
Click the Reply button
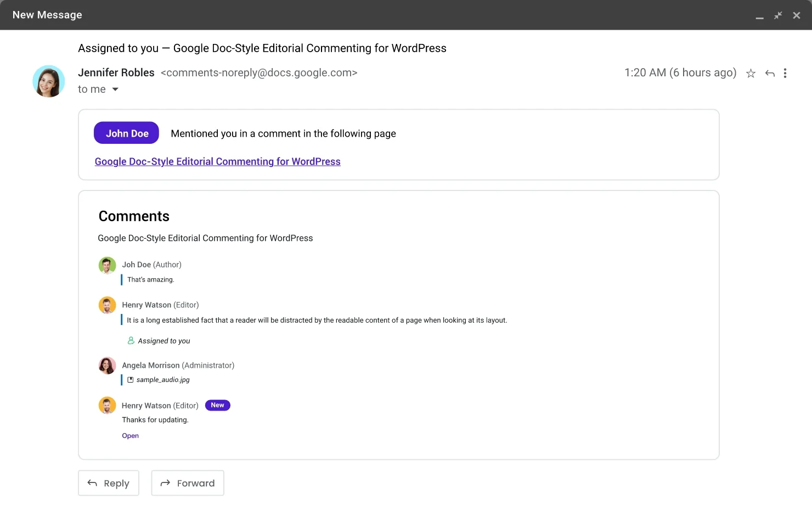tap(109, 483)
